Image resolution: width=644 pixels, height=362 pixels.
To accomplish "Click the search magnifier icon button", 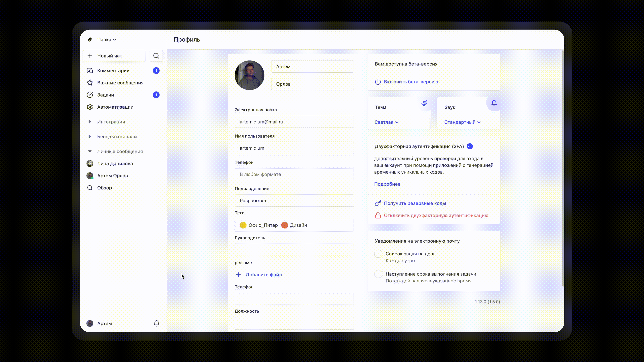I will (156, 56).
